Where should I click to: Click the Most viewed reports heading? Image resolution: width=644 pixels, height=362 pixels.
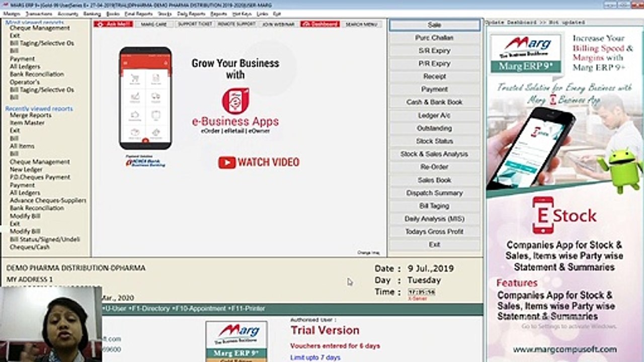35,23
